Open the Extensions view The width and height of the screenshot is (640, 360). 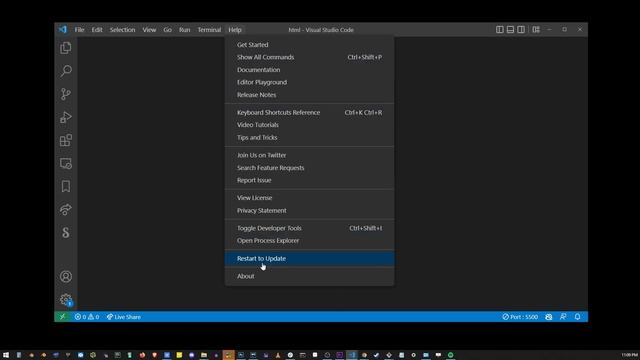pos(66,140)
